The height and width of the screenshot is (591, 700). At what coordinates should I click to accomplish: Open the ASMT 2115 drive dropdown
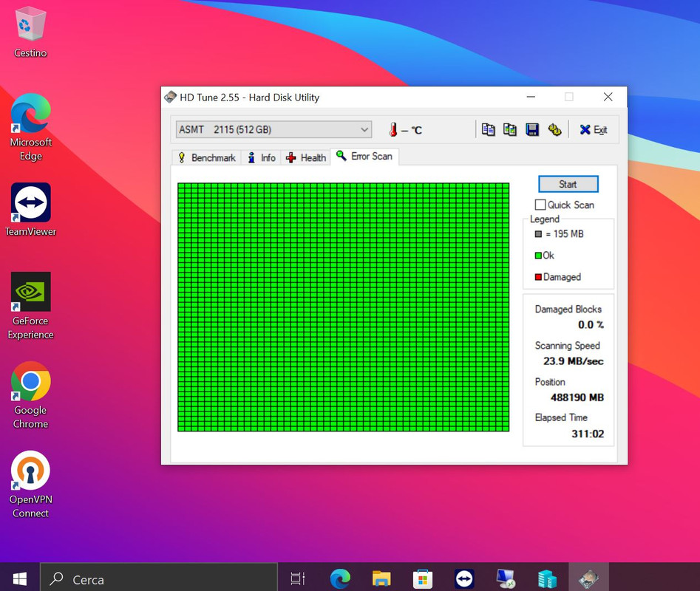pyautogui.click(x=273, y=130)
